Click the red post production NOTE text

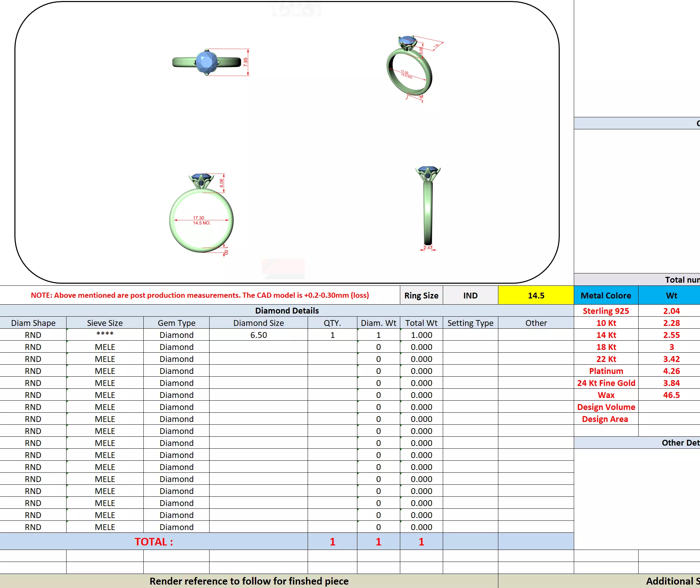click(200, 295)
